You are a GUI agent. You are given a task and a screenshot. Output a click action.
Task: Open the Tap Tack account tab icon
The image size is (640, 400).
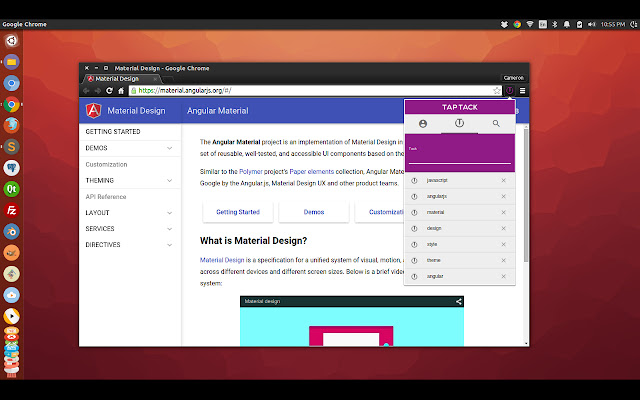tap(423, 123)
